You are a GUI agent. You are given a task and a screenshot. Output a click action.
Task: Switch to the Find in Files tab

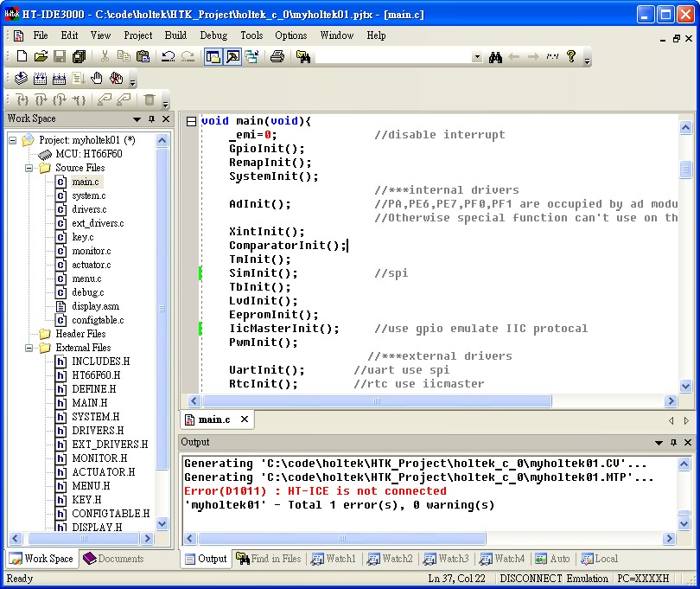[x=269, y=559]
